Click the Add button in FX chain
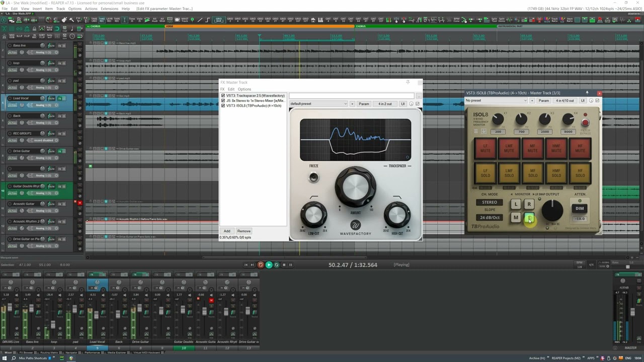Image resolution: width=644 pixels, height=362 pixels. pyautogui.click(x=227, y=231)
